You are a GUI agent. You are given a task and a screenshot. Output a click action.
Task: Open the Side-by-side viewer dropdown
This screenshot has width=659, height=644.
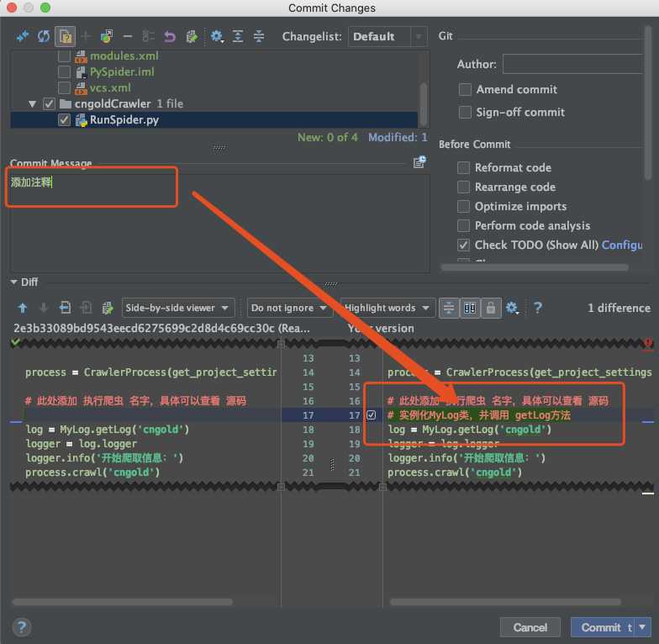point(178,308)
